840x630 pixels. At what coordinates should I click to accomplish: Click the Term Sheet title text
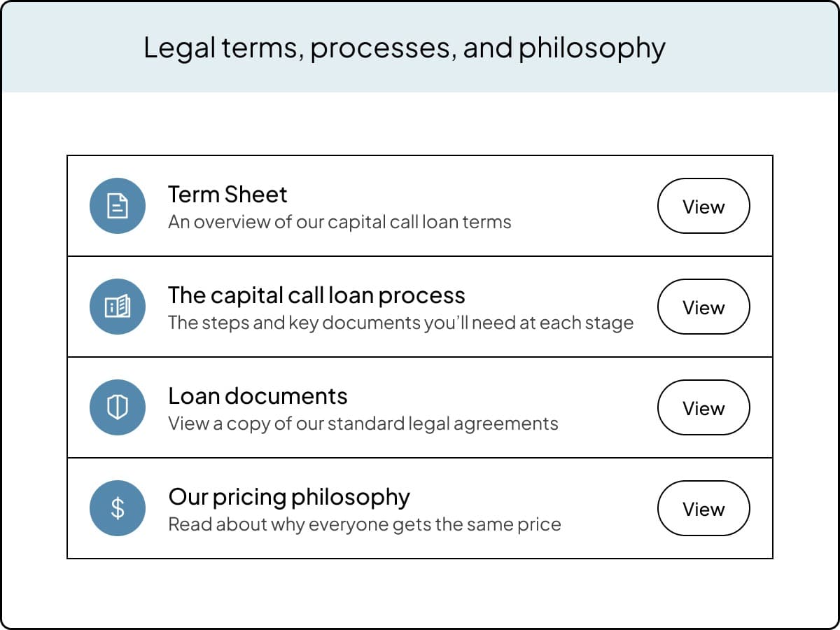227,194
